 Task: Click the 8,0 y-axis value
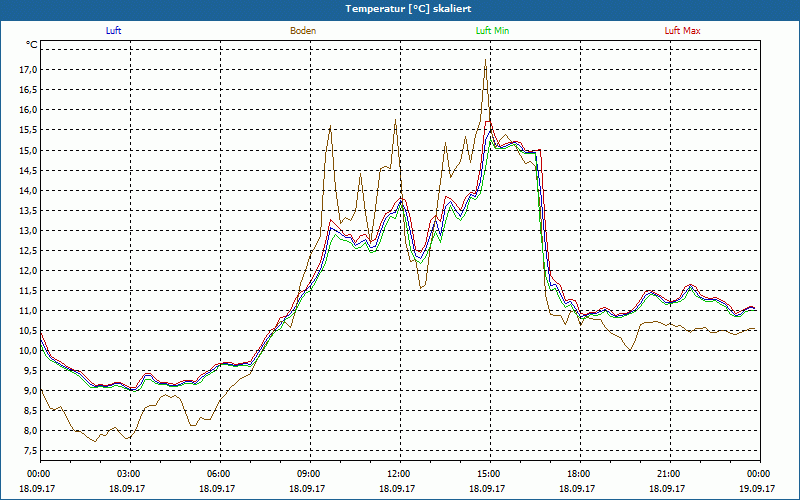coord(30,431)
